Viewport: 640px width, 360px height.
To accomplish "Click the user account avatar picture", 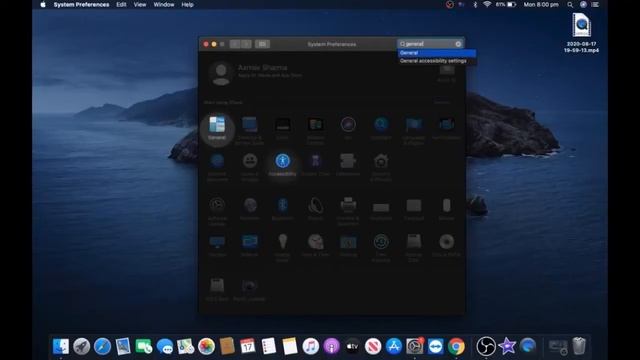I will coord(221,73).
